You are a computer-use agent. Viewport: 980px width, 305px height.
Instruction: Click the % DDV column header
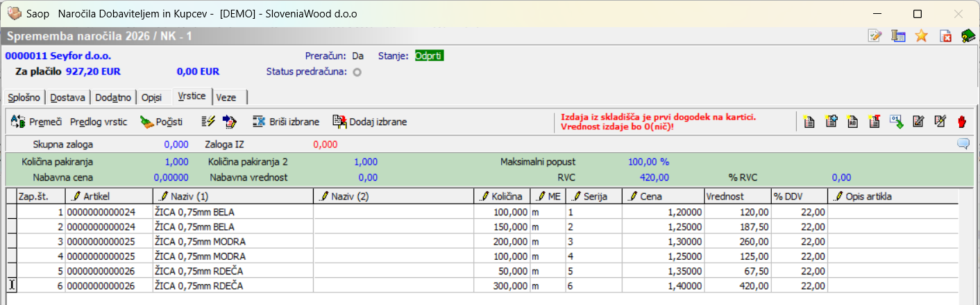pyautogui.click(x=799, y=196)
